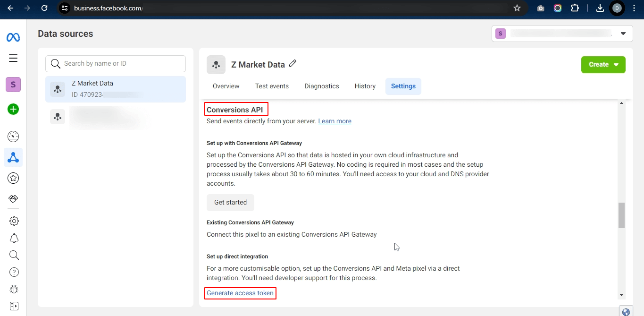Open the handshake partners icon in sidebar
Screen dimensions: 644x316
pyautogui.click(x=13, y=199)
